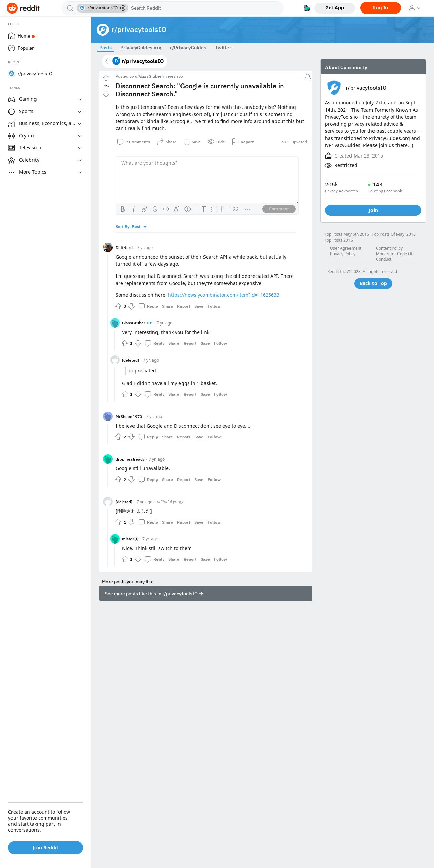Join the r/privacytoolsIO community
The width and height of the screenshot is (434, 868).
pos(373,210)
